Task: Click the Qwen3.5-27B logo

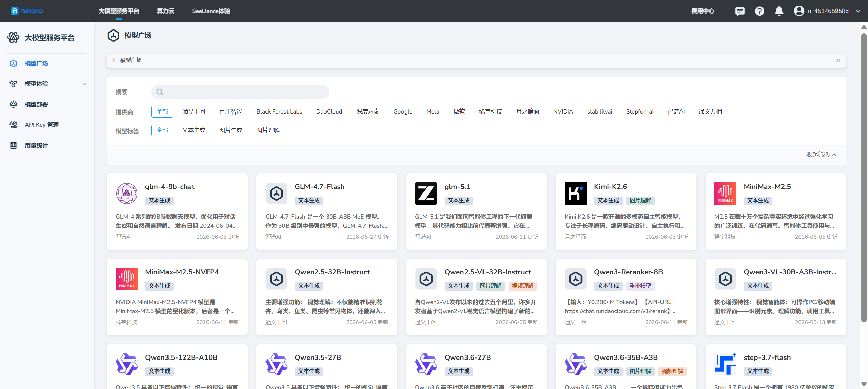Action: tap(277, 364)
